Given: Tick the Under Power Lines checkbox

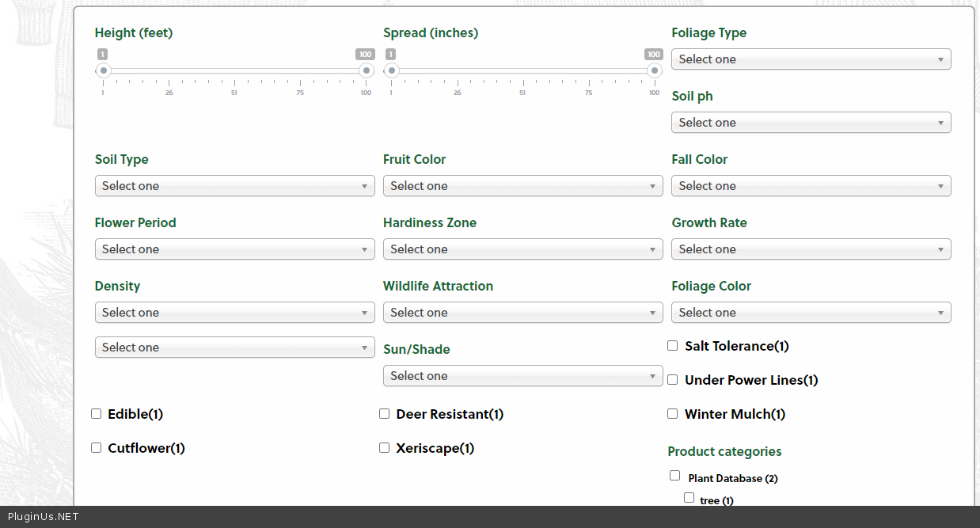Looking at the screenshot, I should click(x=673, y=380).
